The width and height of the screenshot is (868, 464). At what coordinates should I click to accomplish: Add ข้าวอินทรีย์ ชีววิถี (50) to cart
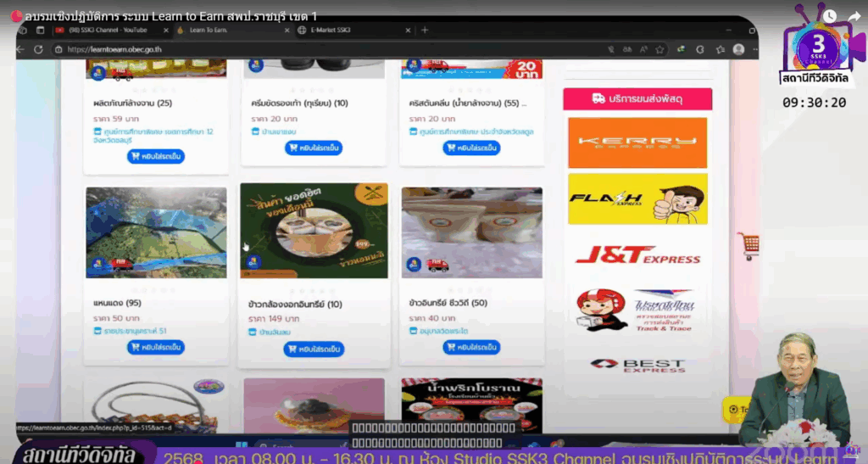tap(471, 347)
